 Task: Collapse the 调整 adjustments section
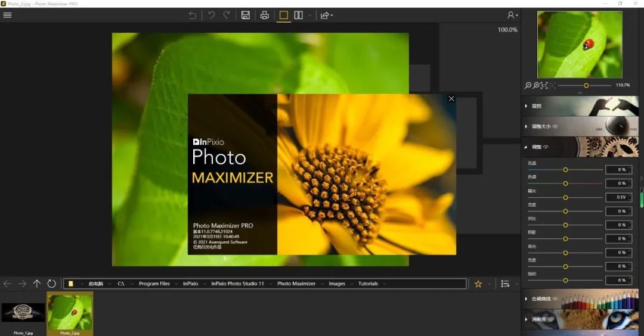pyautogui.click(x=526, y=147)
